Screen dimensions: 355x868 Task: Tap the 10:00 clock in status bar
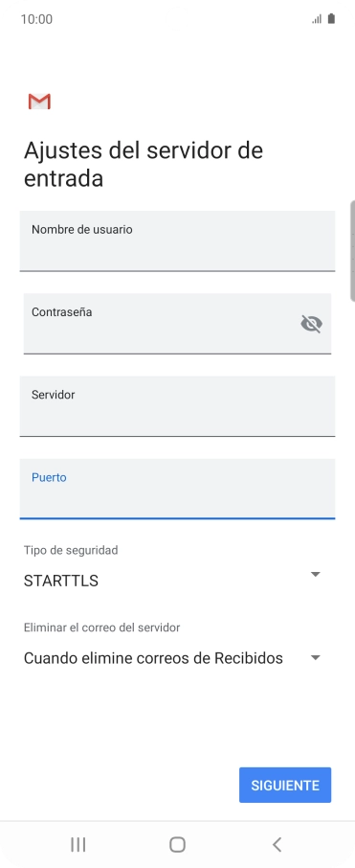36,19
